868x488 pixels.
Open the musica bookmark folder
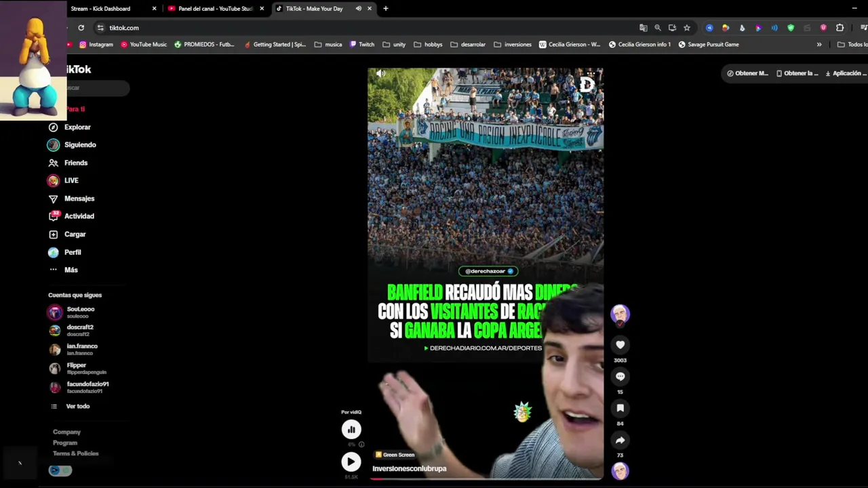pyautogui.click(x=328, y=45)
